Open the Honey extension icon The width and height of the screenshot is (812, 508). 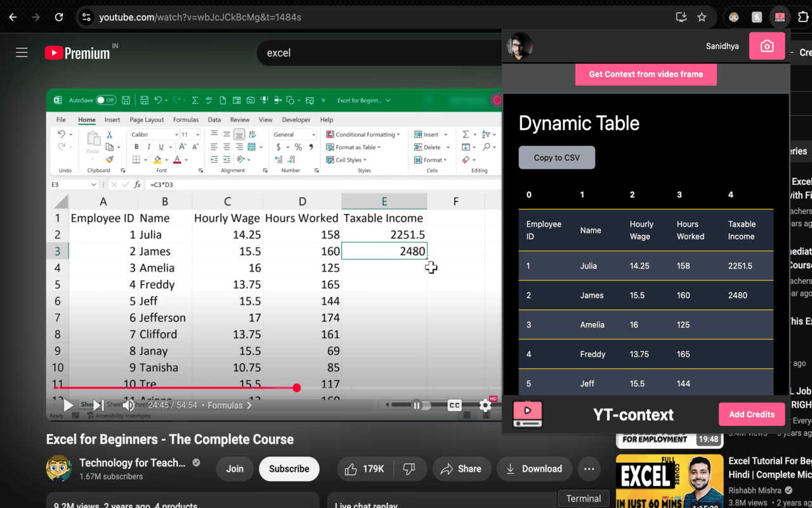[x=757, y=17]
